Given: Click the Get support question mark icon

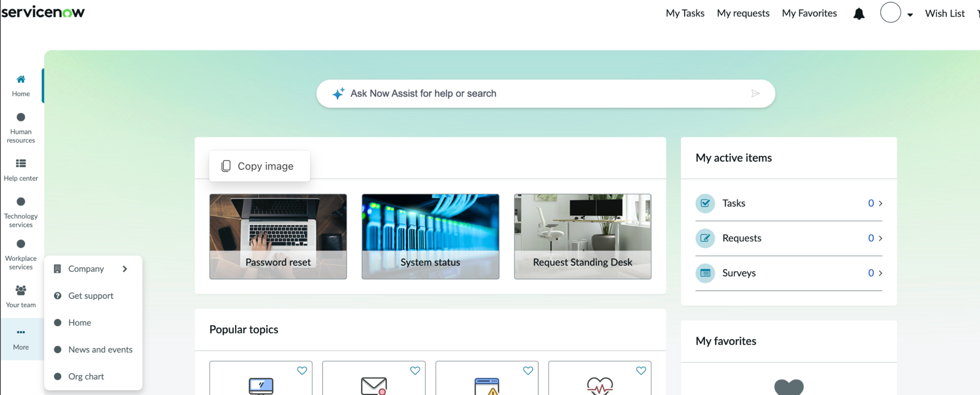Looking at the screenshot, I should coord(58,296).
